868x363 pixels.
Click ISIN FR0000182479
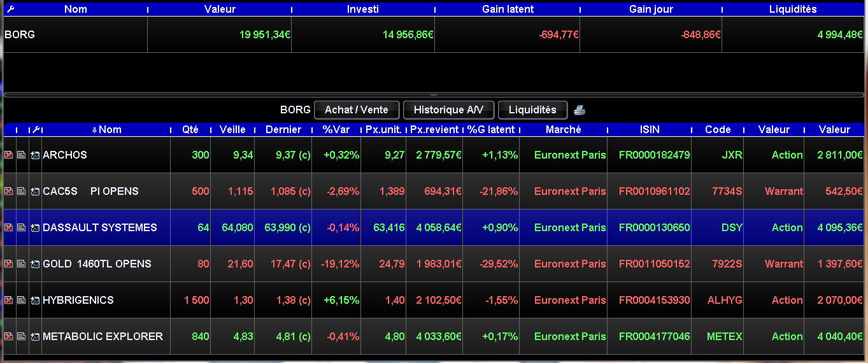pos(654,155)
